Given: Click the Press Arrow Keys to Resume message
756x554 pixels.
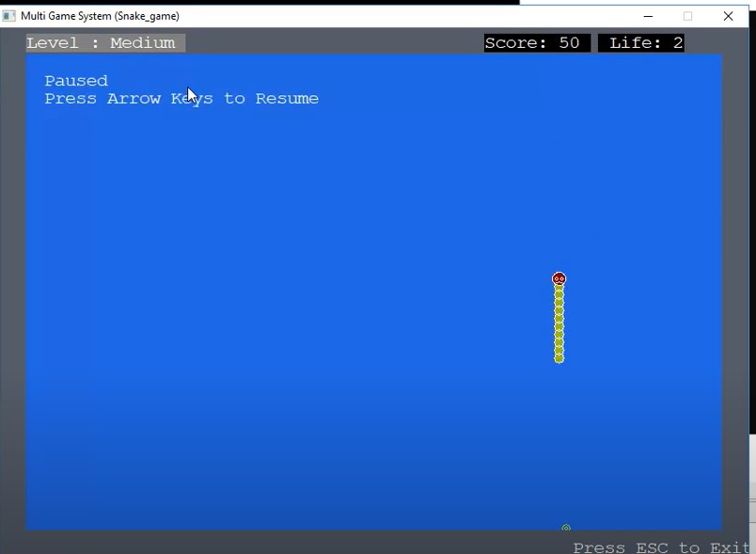Looking at the screenshot, I should pos(182,98).
